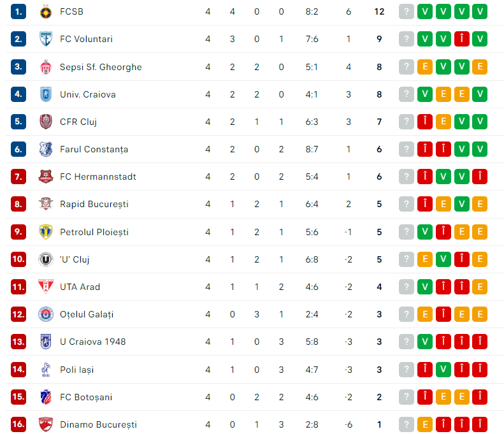Open the Rapid București team name
The width and height of the screenshot is (504, 434).
[x=94, y=204]
